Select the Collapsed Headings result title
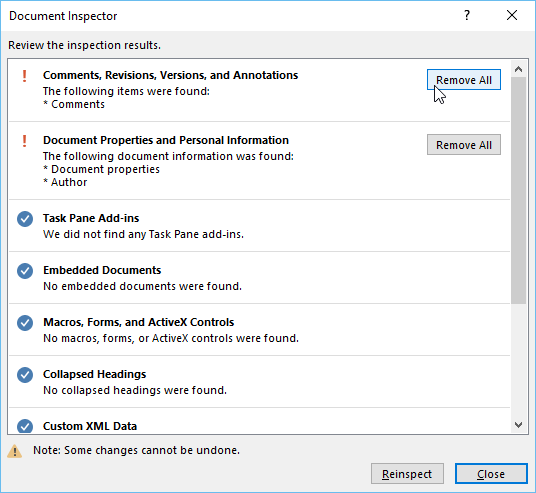Image resolution: width=536 pixels, height=493 pixels. tap(94, 374)
